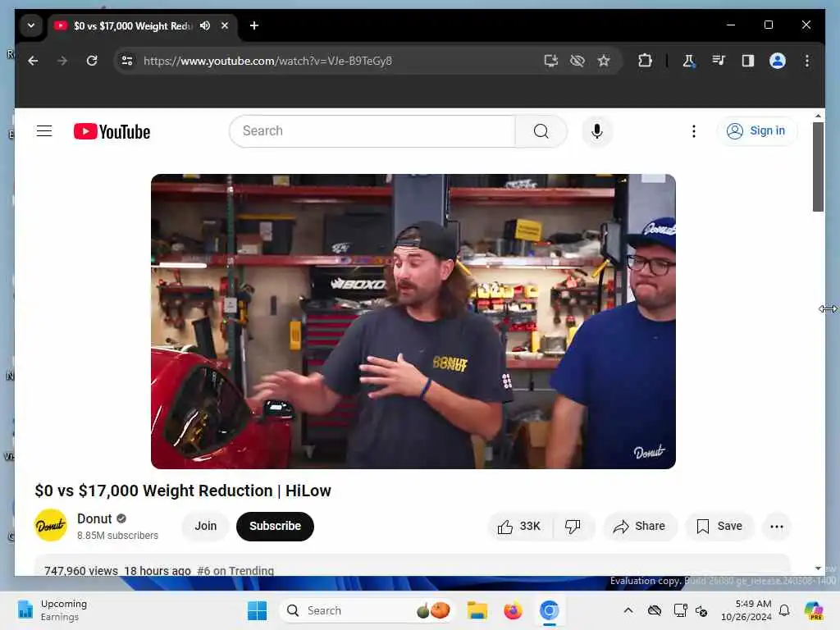
Task: Open a new browser tab
Action: pos(254,25)
